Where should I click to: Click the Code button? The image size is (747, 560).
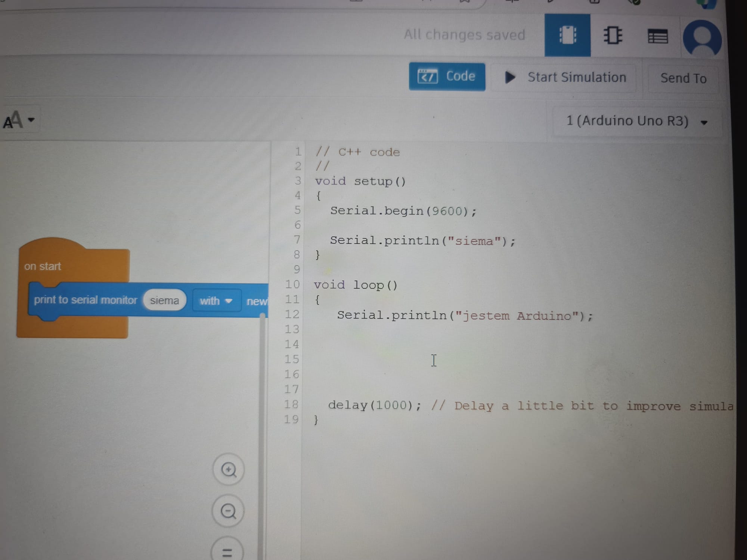coord(447,77)
